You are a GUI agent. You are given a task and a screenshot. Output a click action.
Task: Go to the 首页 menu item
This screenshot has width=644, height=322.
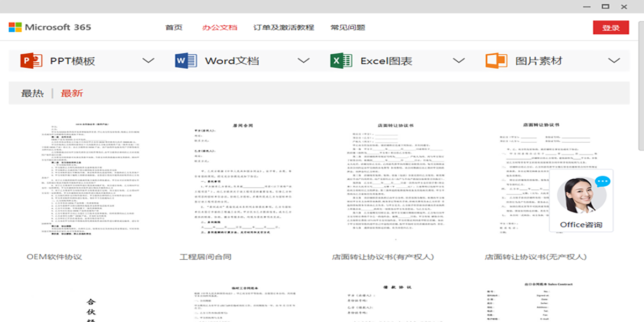pos(174,27)
